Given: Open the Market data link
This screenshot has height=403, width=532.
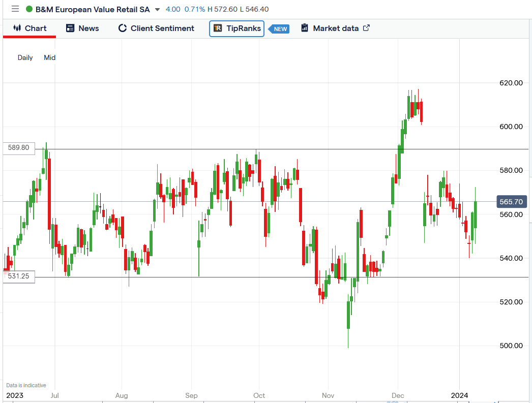Looking at the screenshot, I should [336, 28].
